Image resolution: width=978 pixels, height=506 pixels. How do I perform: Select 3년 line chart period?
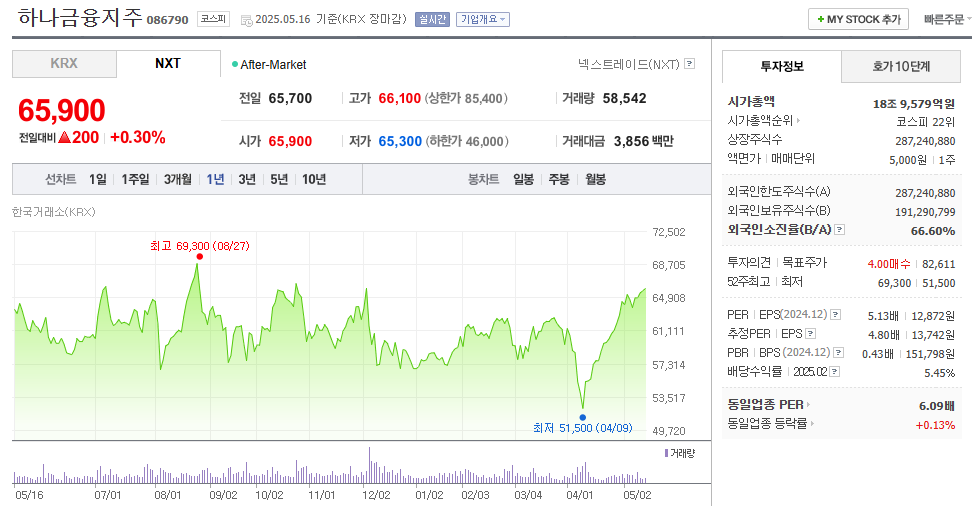(247, 180)
